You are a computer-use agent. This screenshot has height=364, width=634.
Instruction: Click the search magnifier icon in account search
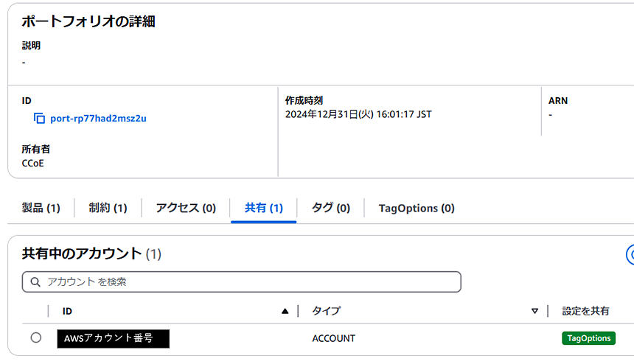coord(35,282)
